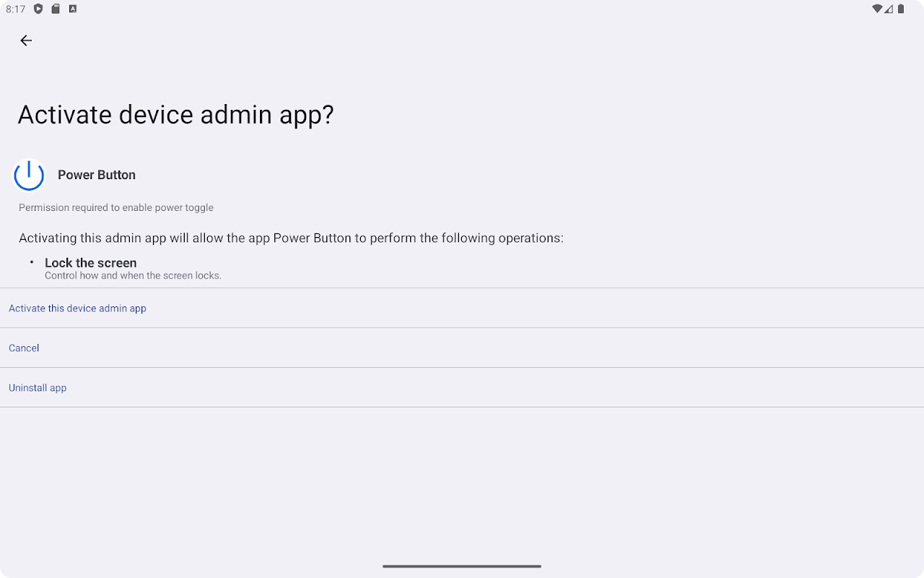Tap the Activating this admin app paragraph
This screenshot has width=924, height=578.
[x=291, y=238]
